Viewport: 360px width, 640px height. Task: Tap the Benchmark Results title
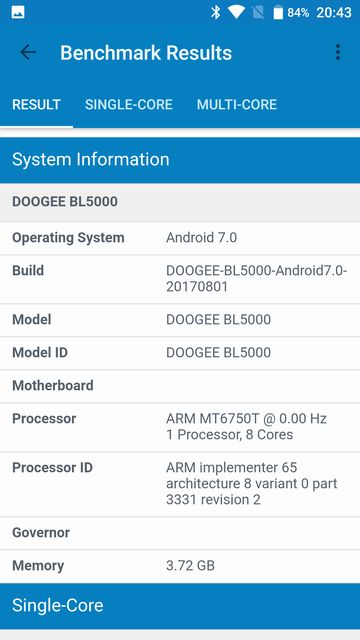click(x=146, y=53)
